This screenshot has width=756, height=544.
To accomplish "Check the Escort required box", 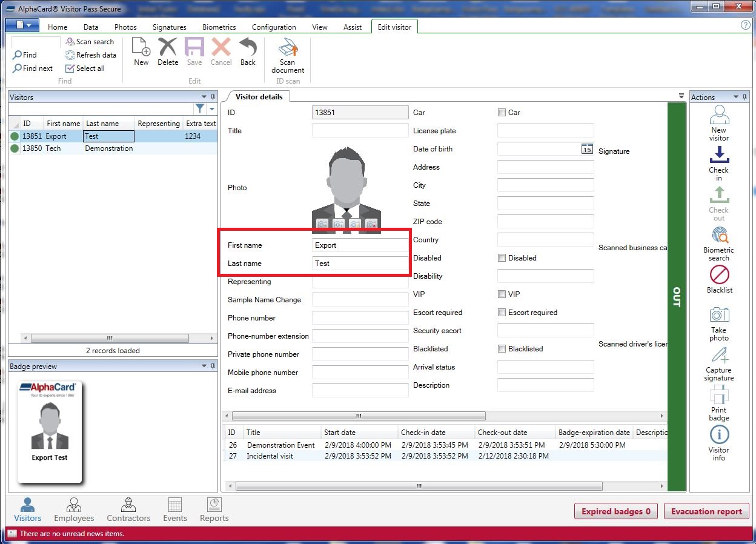I will click(502, 312).
